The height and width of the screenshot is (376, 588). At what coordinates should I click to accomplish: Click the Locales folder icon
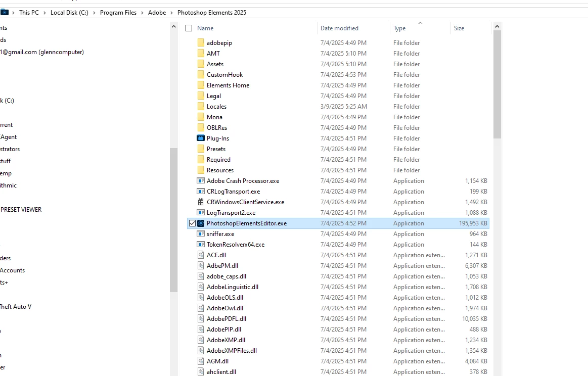[x=201, y=107]
